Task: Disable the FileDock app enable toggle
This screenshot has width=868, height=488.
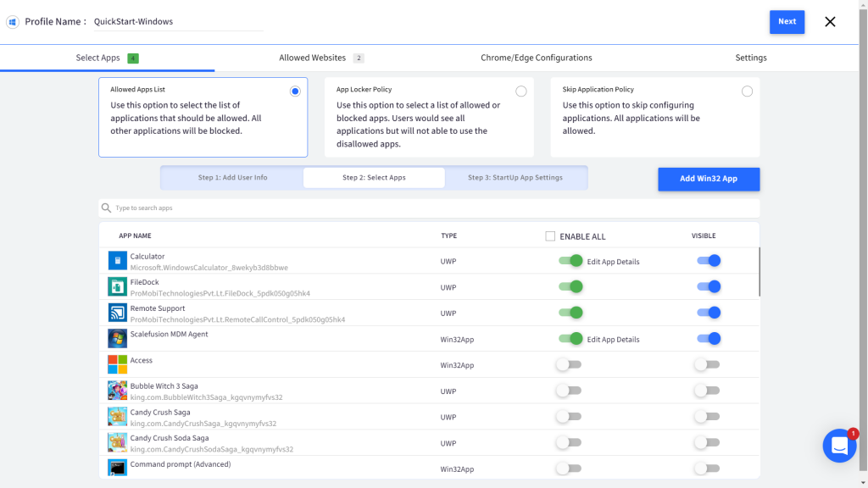Action: pyautogui.click(x=570, y=286)
